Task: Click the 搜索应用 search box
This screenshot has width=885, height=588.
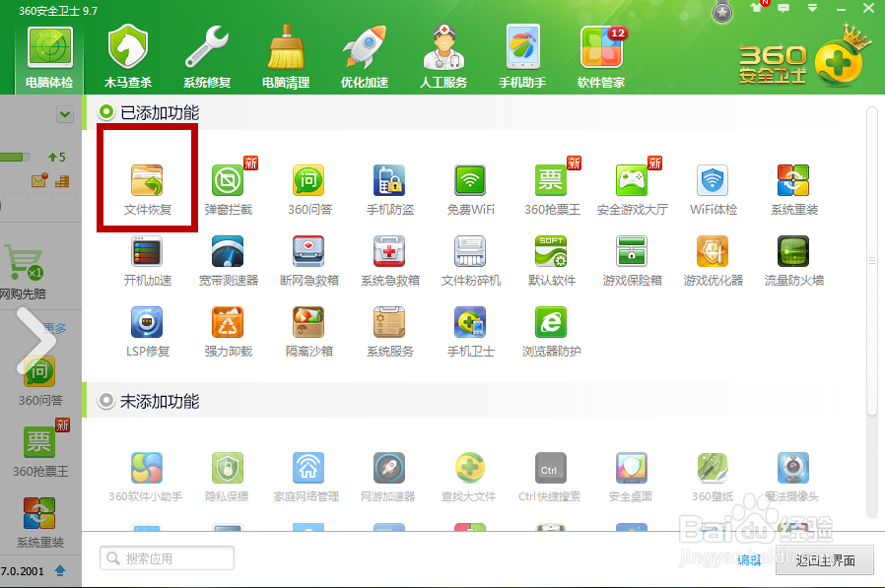Action: coord(168,558)
